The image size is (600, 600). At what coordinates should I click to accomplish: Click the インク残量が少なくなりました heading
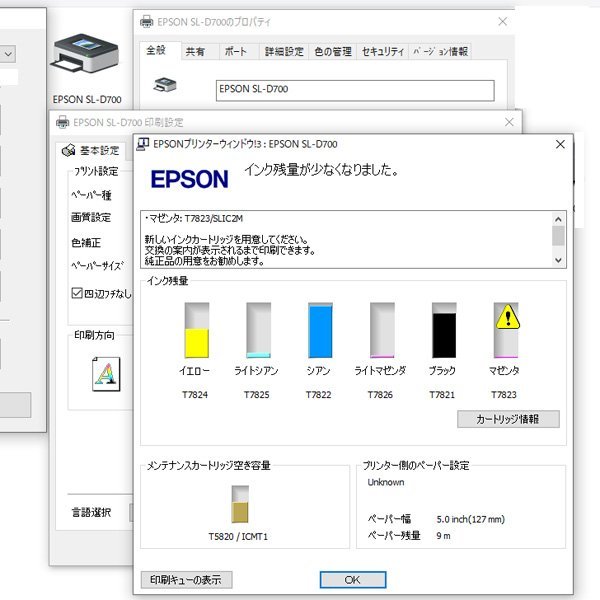click(321, 170)
